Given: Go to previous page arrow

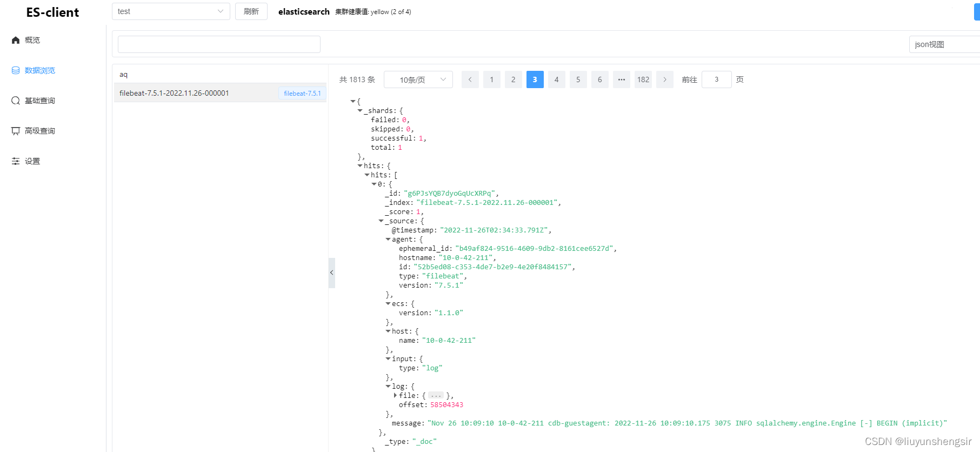Looking at the screenshot, I should [470, 79].
